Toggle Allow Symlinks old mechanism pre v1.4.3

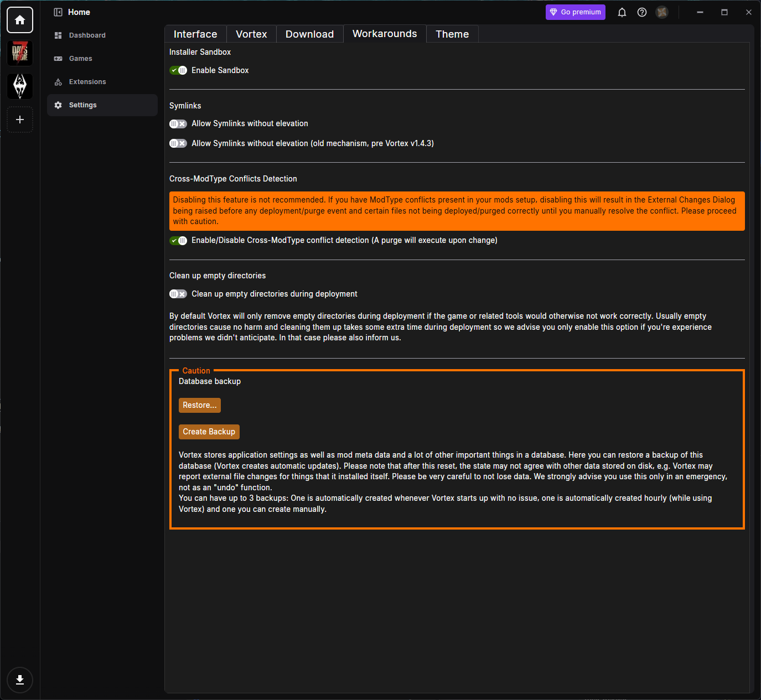pos(178,143)
